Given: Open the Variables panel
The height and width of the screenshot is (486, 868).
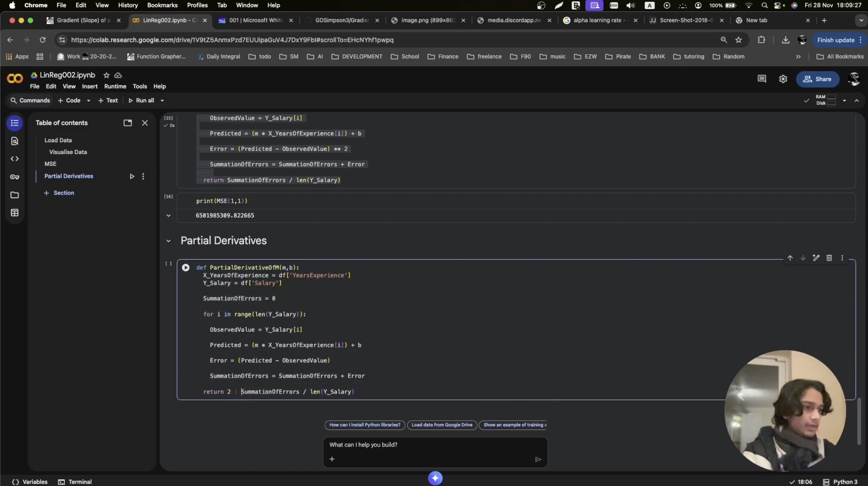Looking at the screenshot, I should [30, 482].
